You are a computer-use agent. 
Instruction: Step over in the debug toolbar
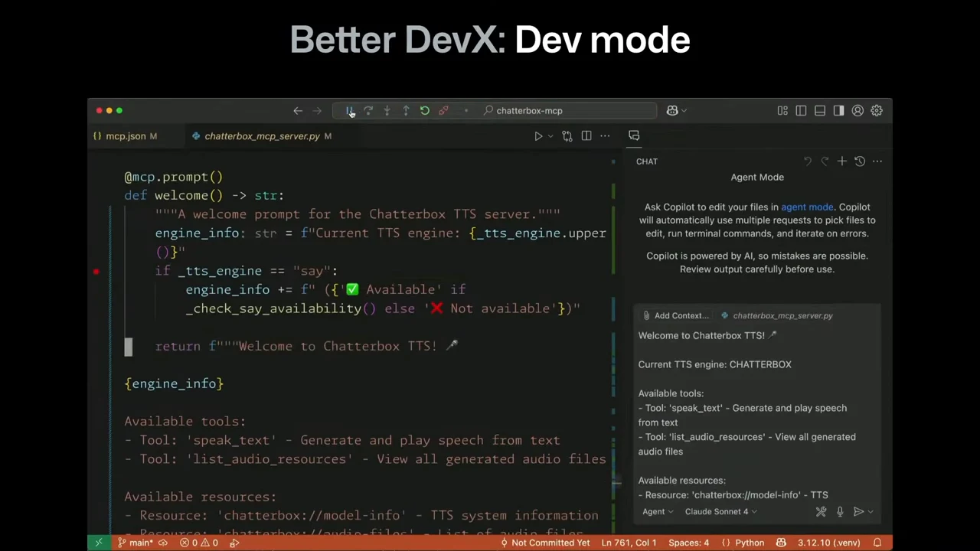[x=368, y=111]
